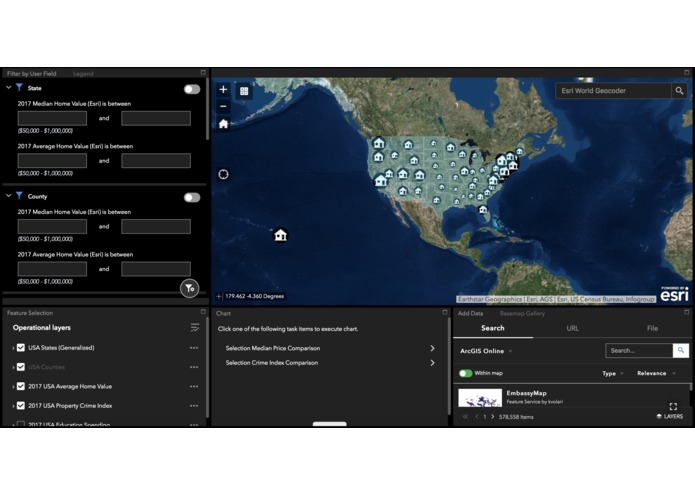Image resolution: width=695 pixels, height=494 pixels.
Task: Expand 2017 USA Average Home Value tree
Action: tap(13, 387)
